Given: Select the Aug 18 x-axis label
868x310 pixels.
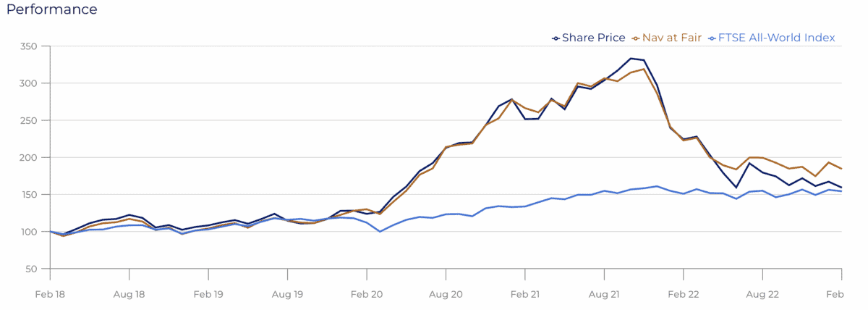Looking at the screenshot, I should click(x=129, y=295).
